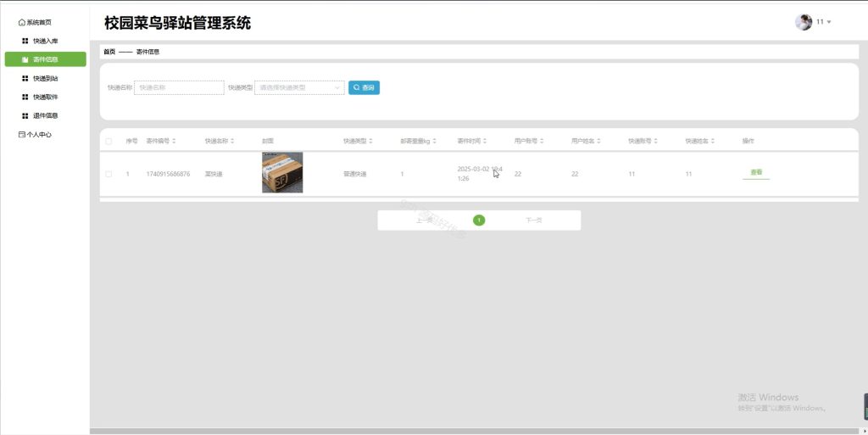Sort by 用户姓名 column arrows
868x435 pixels.
(x=599, y=141)
